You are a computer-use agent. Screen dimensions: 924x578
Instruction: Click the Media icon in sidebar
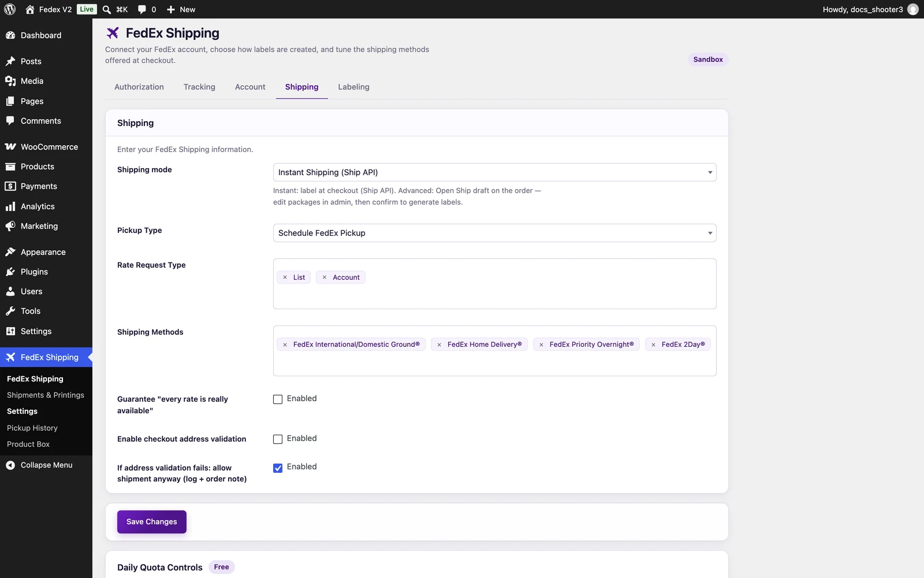(x=10, y=81)
